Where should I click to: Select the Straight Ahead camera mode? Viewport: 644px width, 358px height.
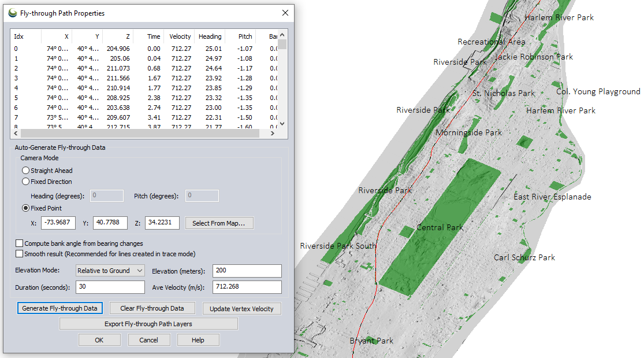26,171
